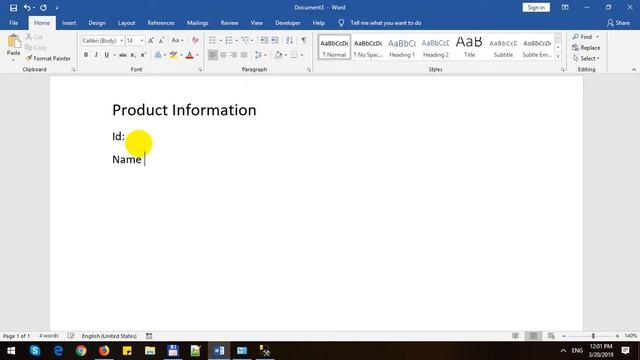
Task: Clear all formatting icon
Action: coord(195,40)
